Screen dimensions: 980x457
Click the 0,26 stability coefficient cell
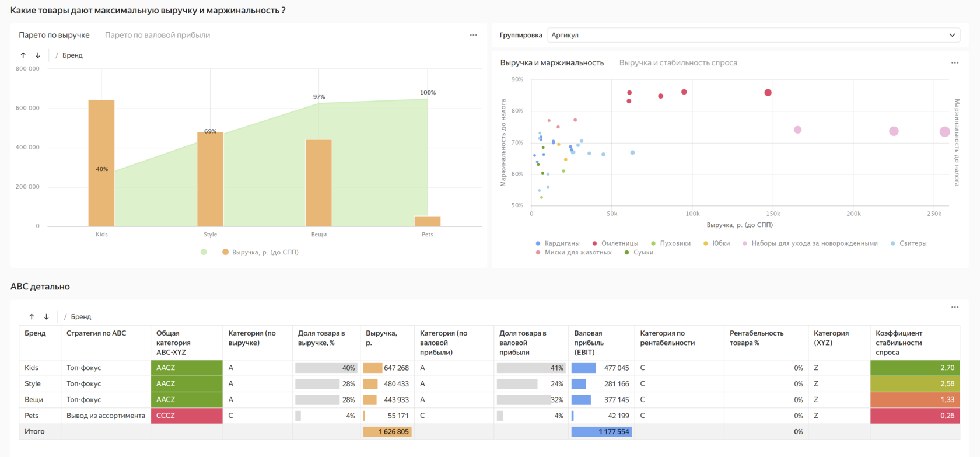[915, 416]
